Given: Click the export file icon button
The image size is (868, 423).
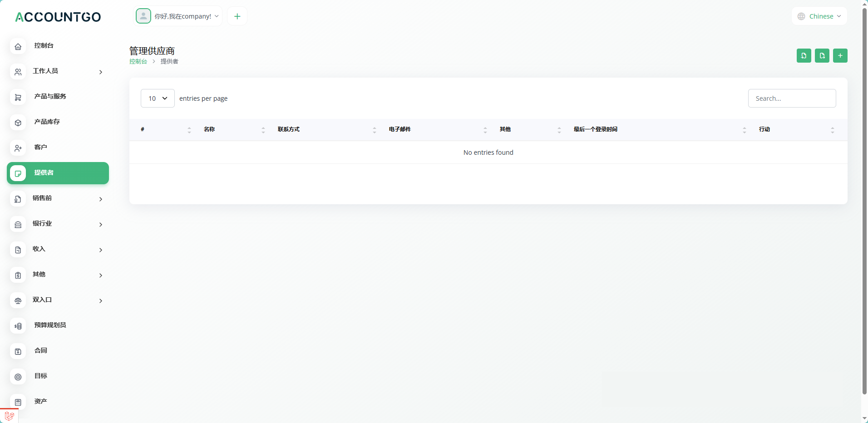Looking at the screenshot, I should [822, 55].
